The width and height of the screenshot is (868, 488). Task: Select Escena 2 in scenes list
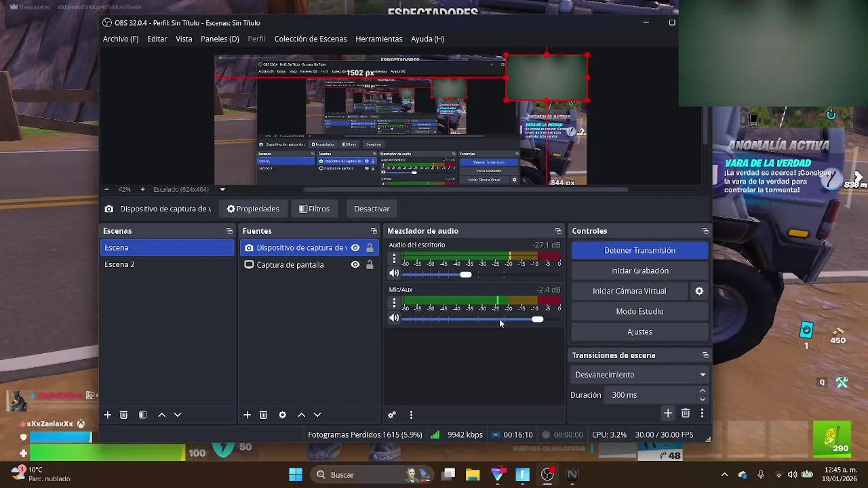(167, 264)
